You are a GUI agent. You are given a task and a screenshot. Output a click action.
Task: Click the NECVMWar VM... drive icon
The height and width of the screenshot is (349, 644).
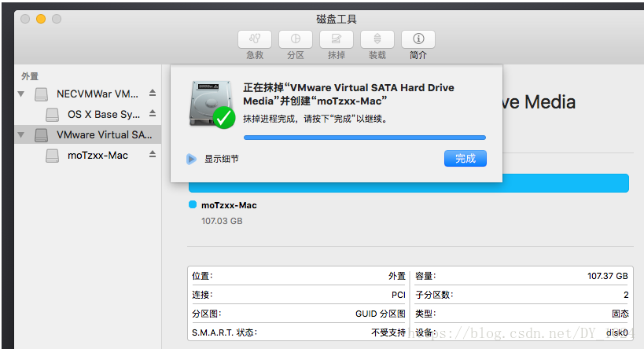[x=41, y=94]
